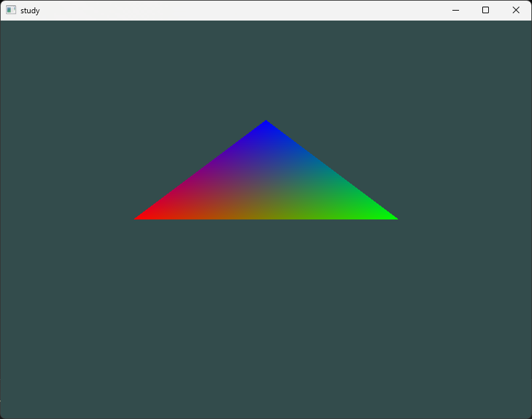Select the blue apex of the triangle
Image resolution: width=532 pixels, height=419 pixels.
pos(265,126)
